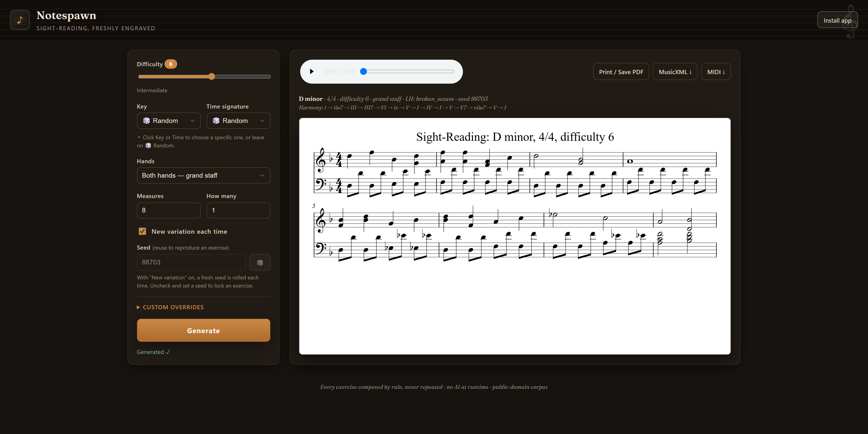Click the dice button to roll a new seed
Viewport: 868px width, 434px height.
[x=260, y=262]
